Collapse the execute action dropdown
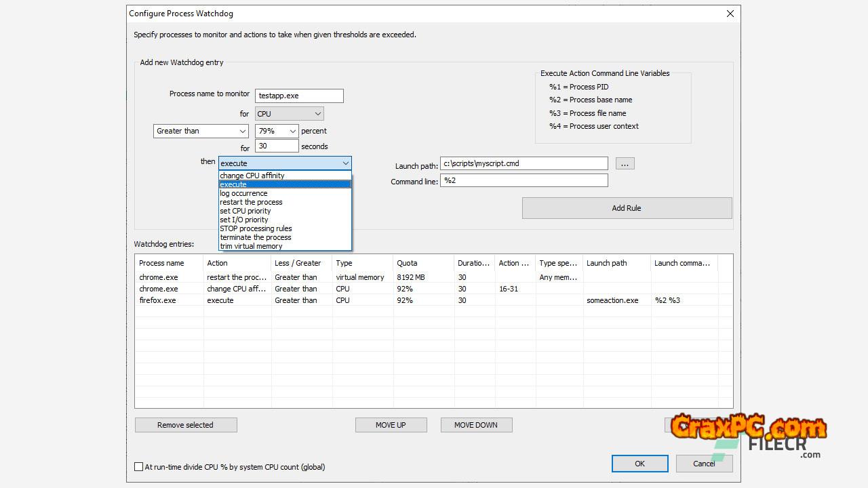Screen dimensions: 868x488 [x=345, y=163]
